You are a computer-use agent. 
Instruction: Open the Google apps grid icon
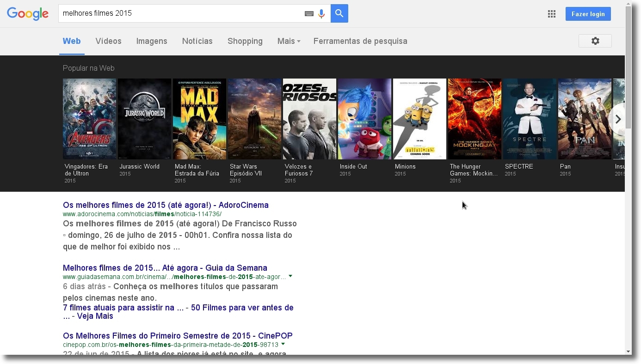[551, 14]
